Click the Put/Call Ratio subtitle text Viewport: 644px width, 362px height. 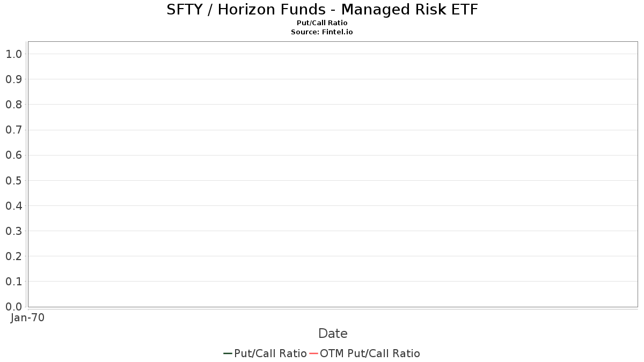322,23
